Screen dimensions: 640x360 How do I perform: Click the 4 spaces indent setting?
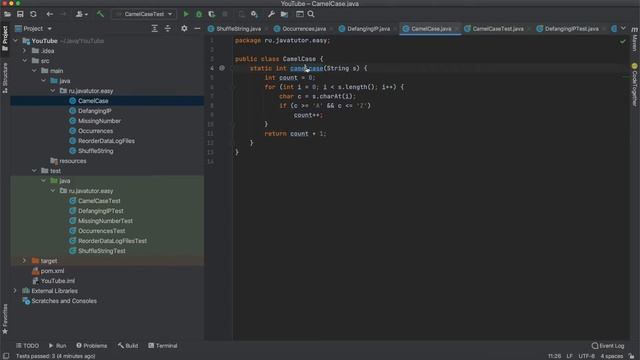pyautogui.click(x=611, y=356)
